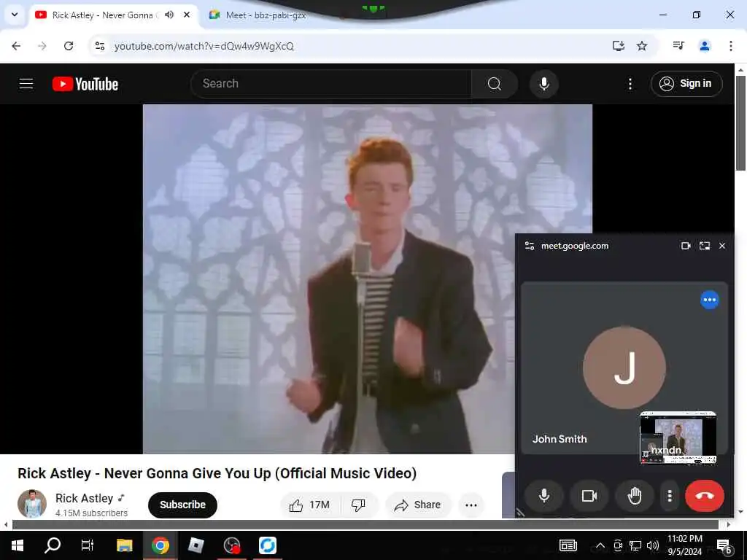Image resolution: width=747 pixels, height=560 pixels.
Task: Show hidden tray icons chevron
Action: pos(600,545)
